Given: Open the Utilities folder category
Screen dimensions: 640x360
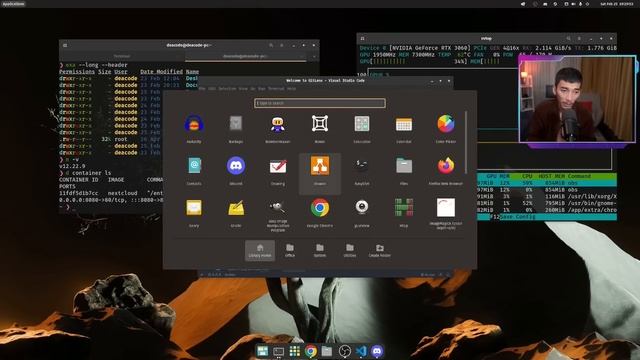Looking at the screenshot, I should coord(350,250).
